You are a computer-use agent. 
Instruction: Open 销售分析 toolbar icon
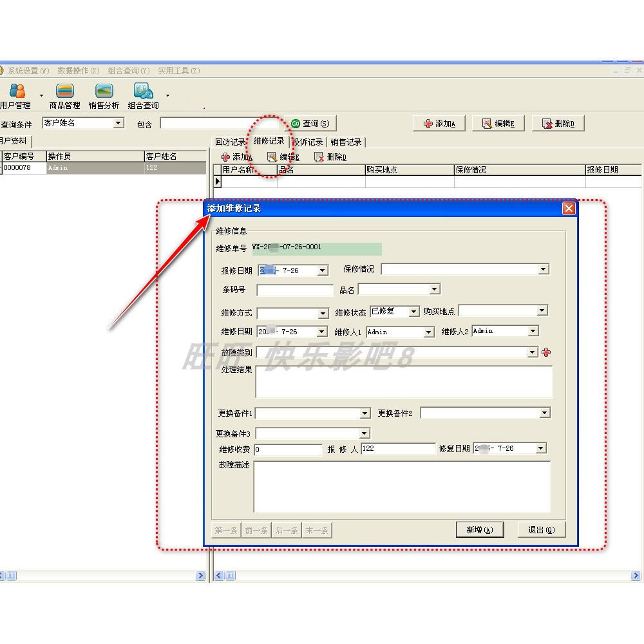coord(104,96)
